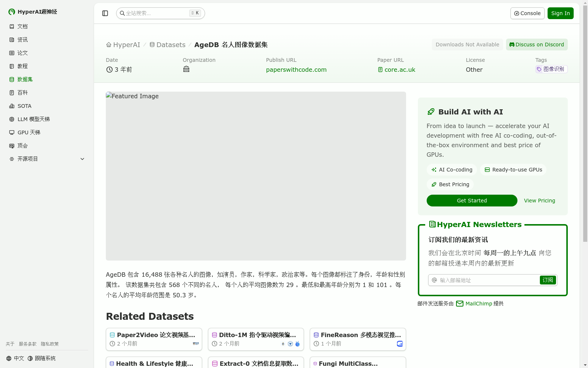Click the 3 年前 clock icon
The height and width of the screenshot is (368, 588).
click(x=109, y=70)
